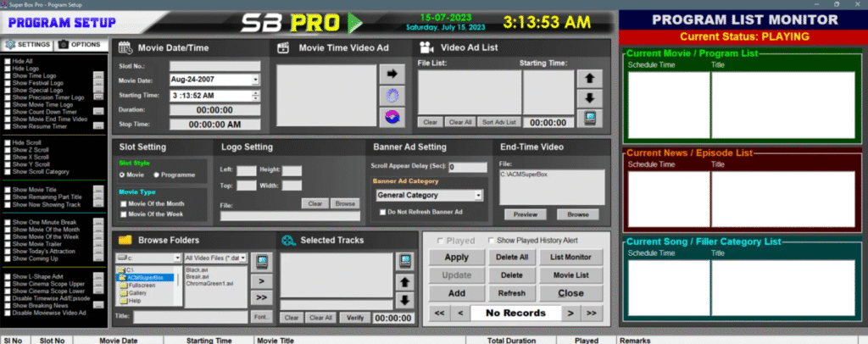Click the arrow button in Movie Time Video Ad

(x=392, y=74)
